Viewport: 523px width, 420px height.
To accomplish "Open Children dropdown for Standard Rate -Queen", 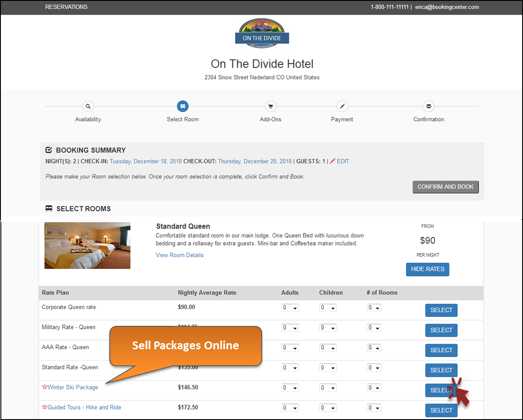I will (x=328, y=368).
